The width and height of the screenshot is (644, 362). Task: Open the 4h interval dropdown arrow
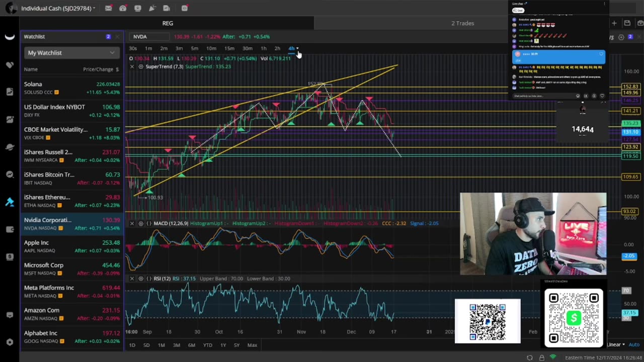coord(297,48)
